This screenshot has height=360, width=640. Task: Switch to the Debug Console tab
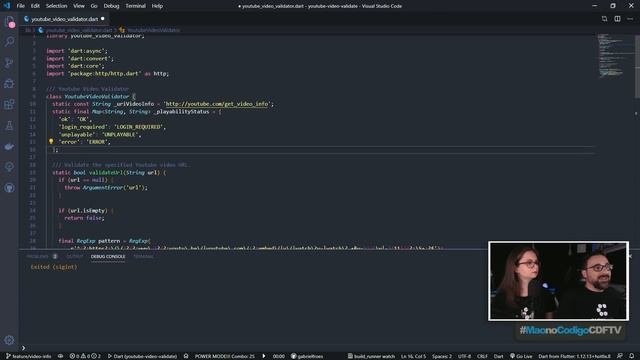pyautogui.click(x=108, y=256)
